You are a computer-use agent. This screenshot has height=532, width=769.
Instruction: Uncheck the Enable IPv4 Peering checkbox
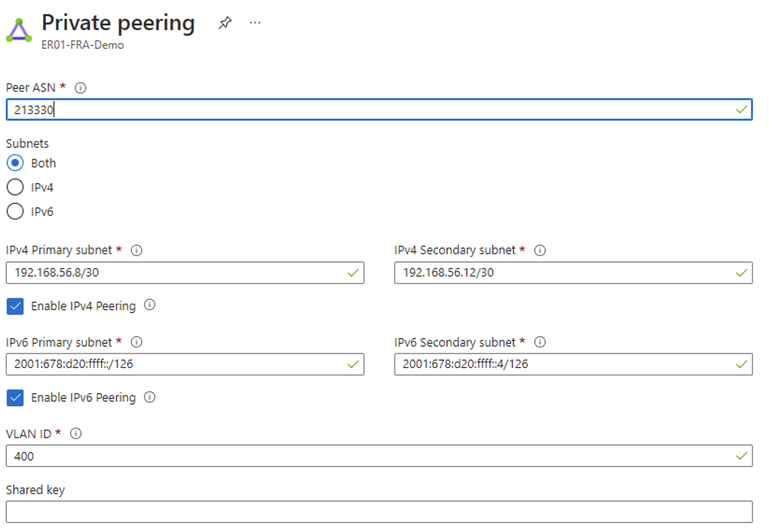pyautogui.click(x=15, y=306)
